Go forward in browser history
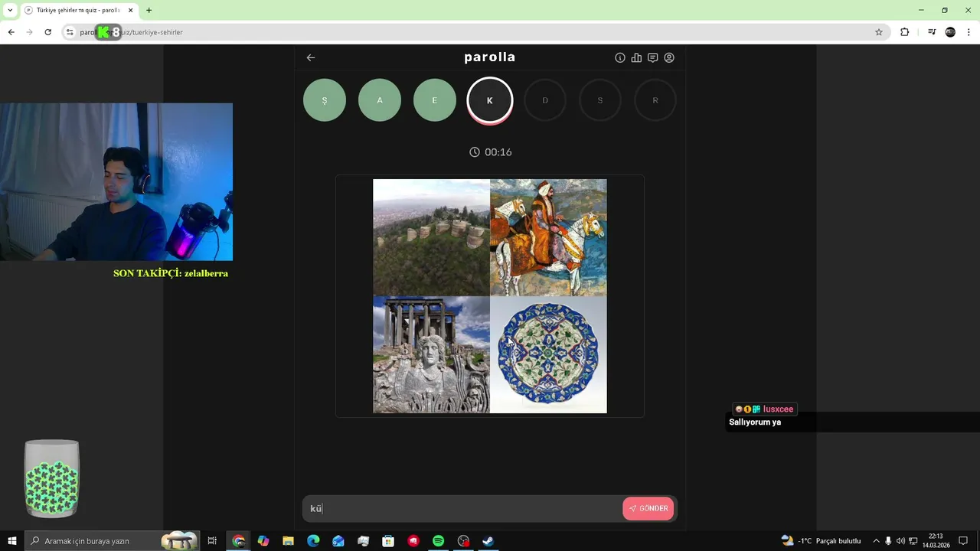Image resolution: width=980 pixels, height=551 pixels. click(29, 32)
